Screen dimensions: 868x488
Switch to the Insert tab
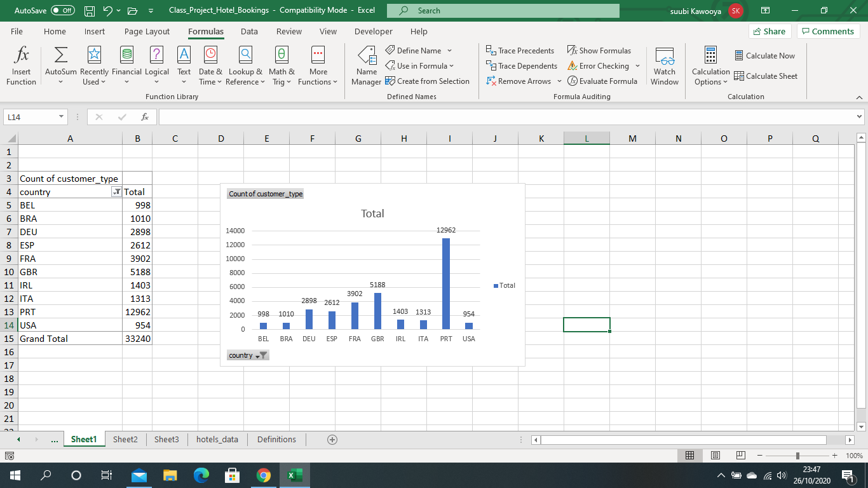pos(95,32)
